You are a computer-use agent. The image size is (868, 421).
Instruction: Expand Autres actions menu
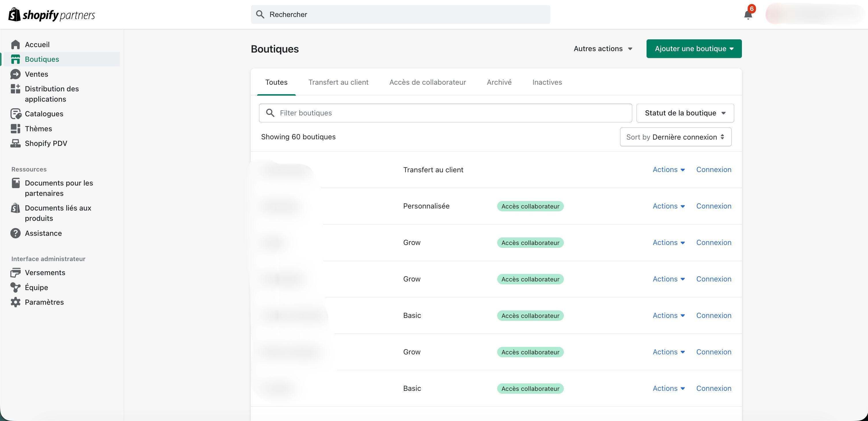click(x=603, y=49)
